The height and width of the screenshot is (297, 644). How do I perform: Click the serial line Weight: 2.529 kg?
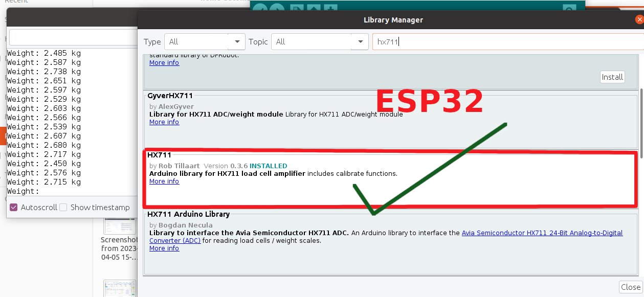[x=44, y=99]
